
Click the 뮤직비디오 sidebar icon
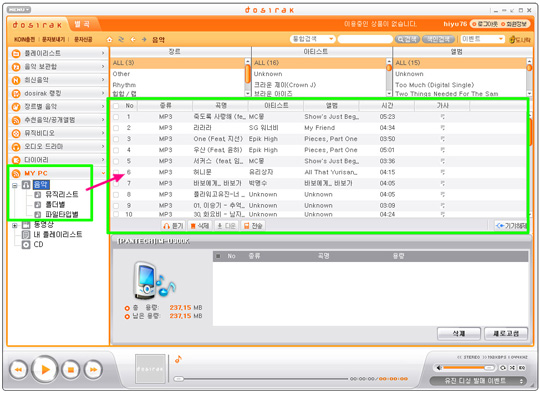tap(16, 133)
